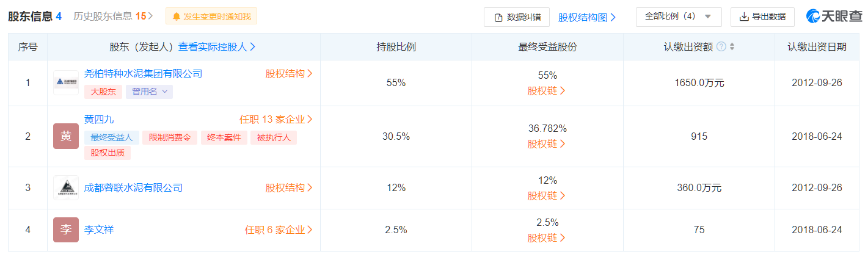
Task: Click the help icon beside 认缴出资额
Action: tap(721, 47)
